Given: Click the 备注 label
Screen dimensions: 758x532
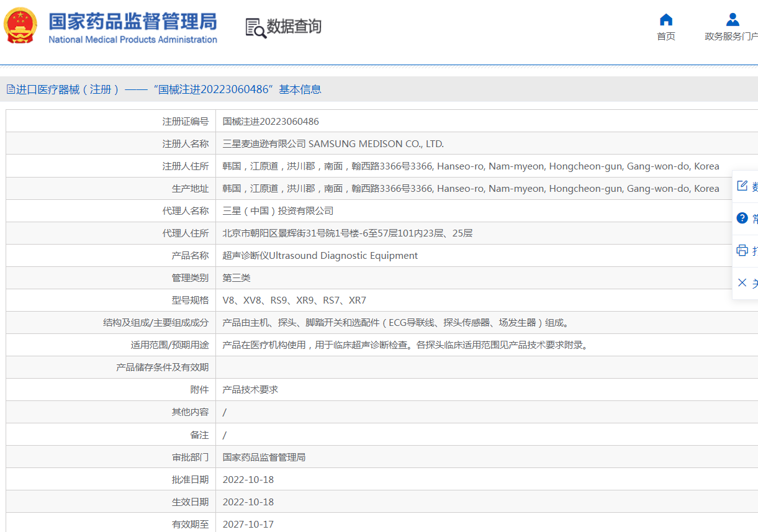Looking at the screenshot, I should tap(199, 435).
